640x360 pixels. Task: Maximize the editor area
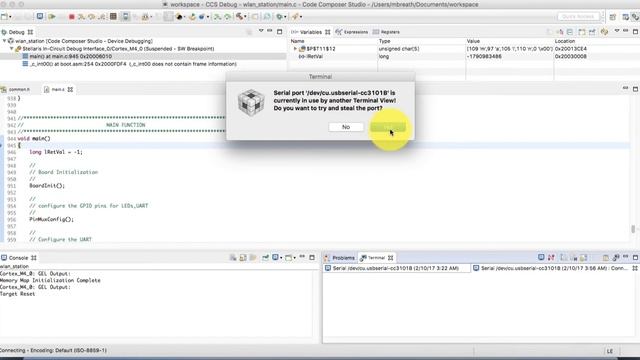coord(636,89)
